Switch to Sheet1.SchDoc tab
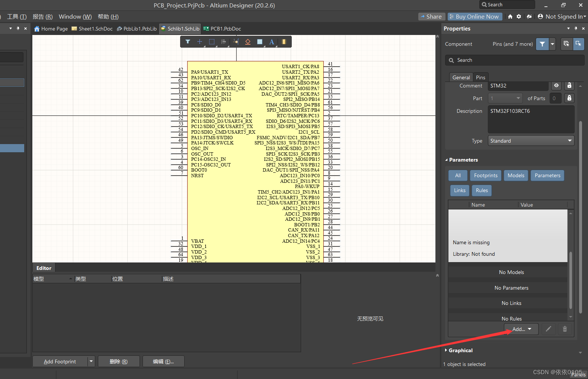The width and height of the screenshot is (588, 379). click(x=92, y=29)
